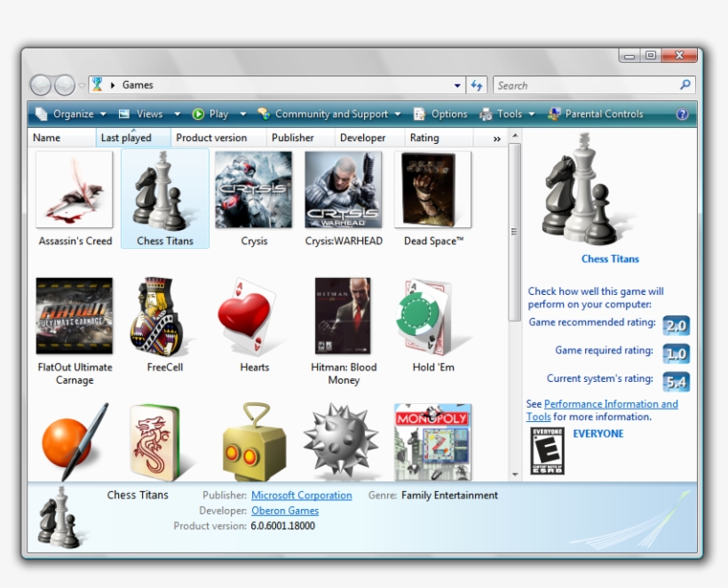728x588 pixels.
Task: Expand the address bar history dropdown
Action: [457, 85]
